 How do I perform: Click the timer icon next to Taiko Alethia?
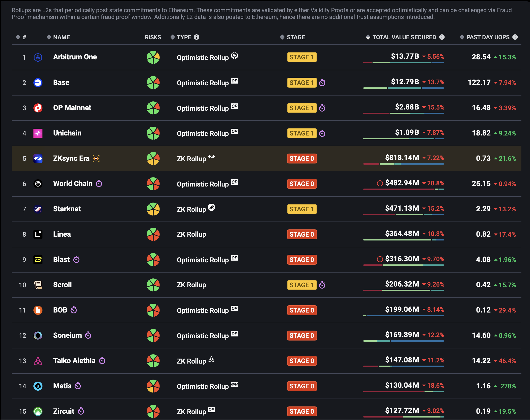point(102,361)
